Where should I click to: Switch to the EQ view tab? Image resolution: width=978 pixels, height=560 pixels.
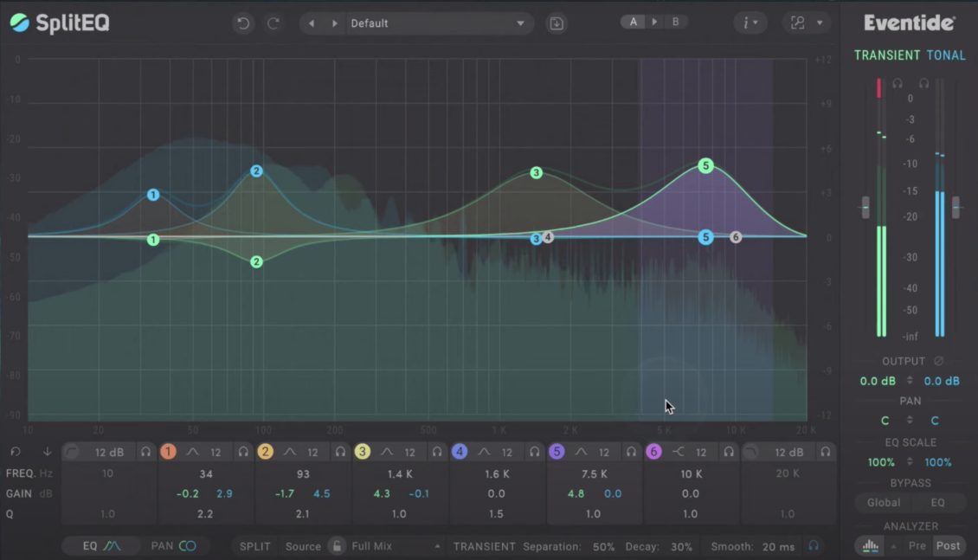point(101,545)
